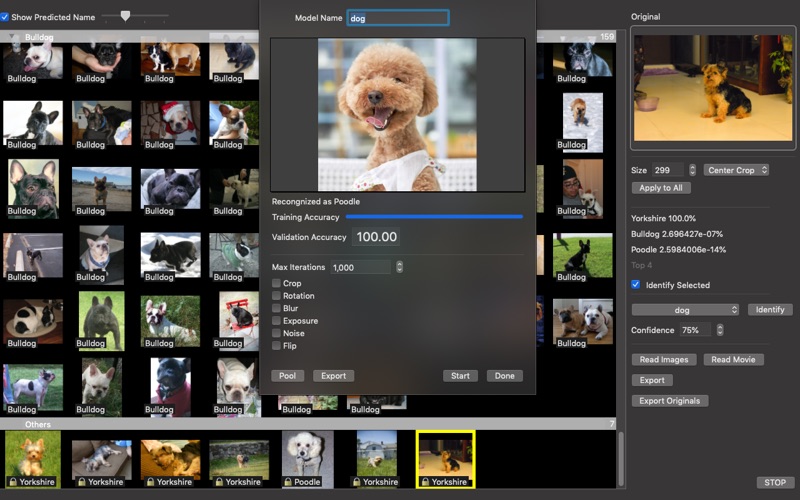This screenshot has height=500, width=800.
Task: Click the lock icon on the selected Yorkshire thumbnail
Action: tap(425, 482)
